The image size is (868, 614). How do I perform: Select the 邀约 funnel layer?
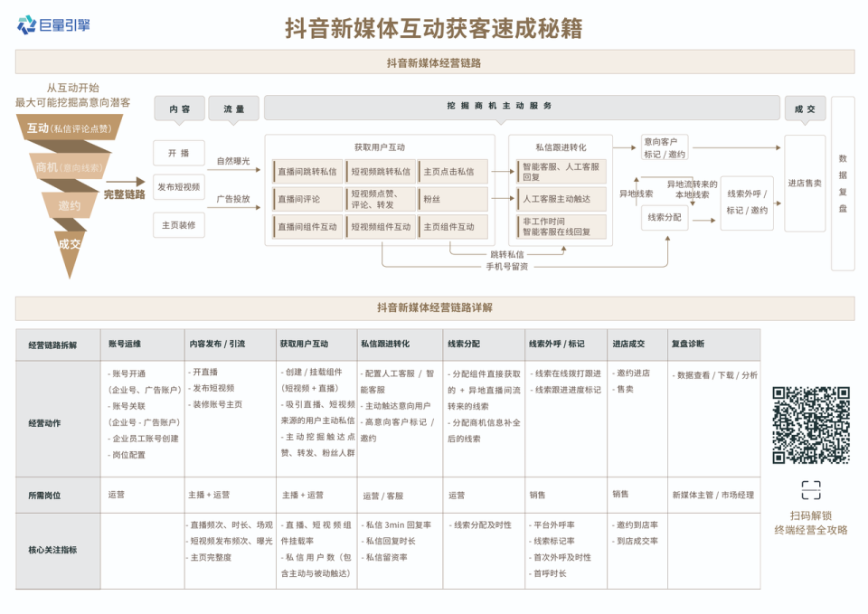pos(70,205)
